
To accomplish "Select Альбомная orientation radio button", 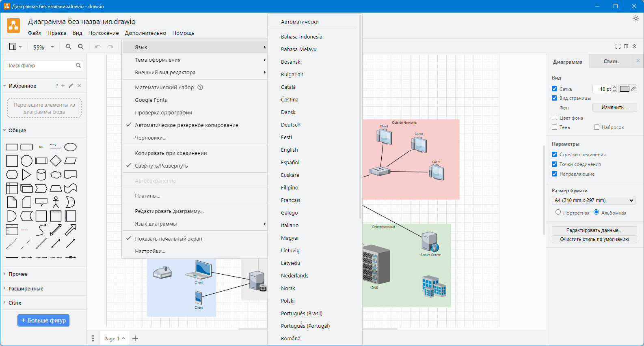I will [596, 212].
